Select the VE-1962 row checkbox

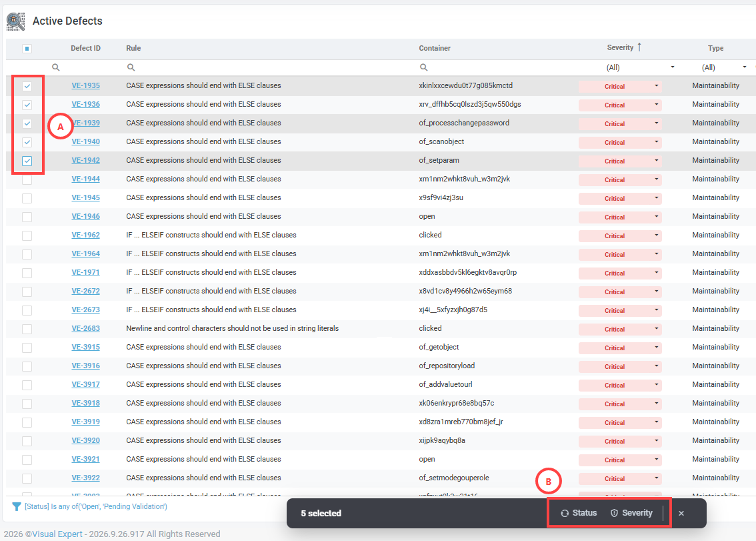(27, 235)
